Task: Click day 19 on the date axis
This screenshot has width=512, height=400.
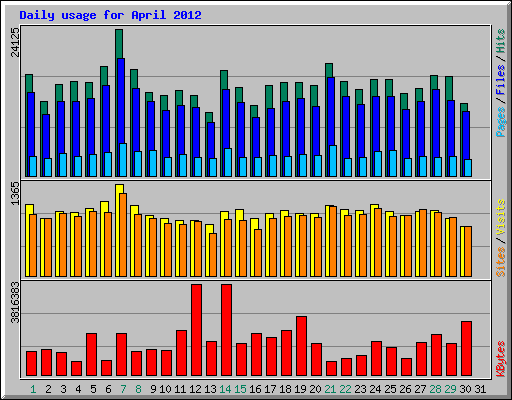Action: tap(300, 389)
